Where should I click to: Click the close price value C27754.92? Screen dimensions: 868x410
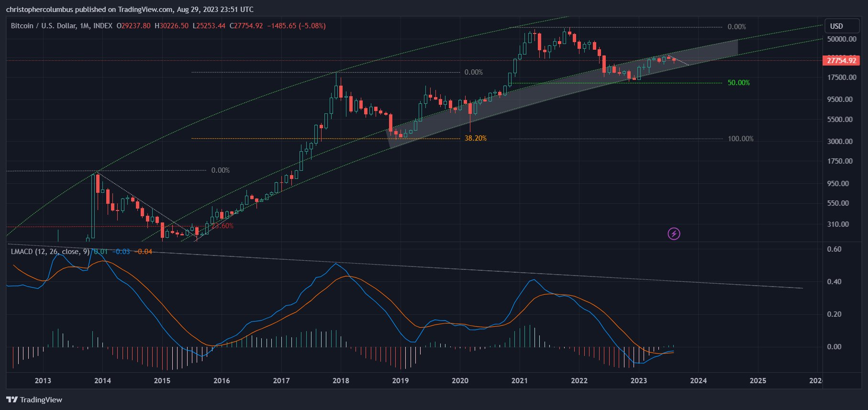246,26
